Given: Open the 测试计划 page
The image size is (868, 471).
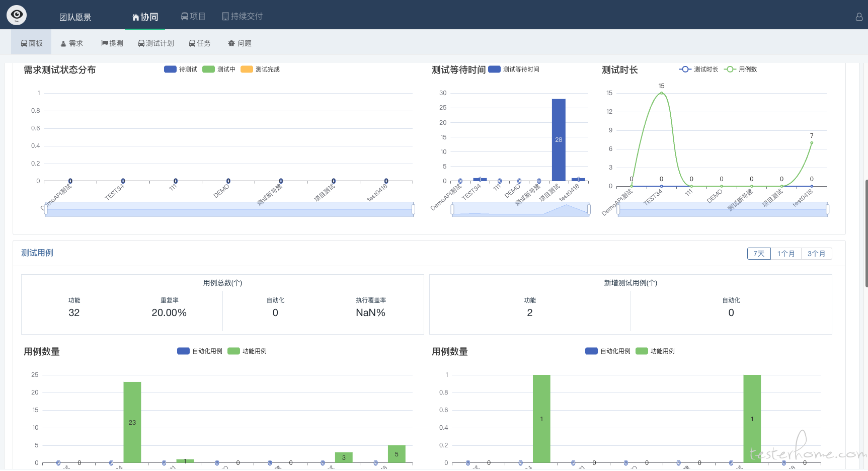Looking at the screenshot, I should tap(156, 43).
